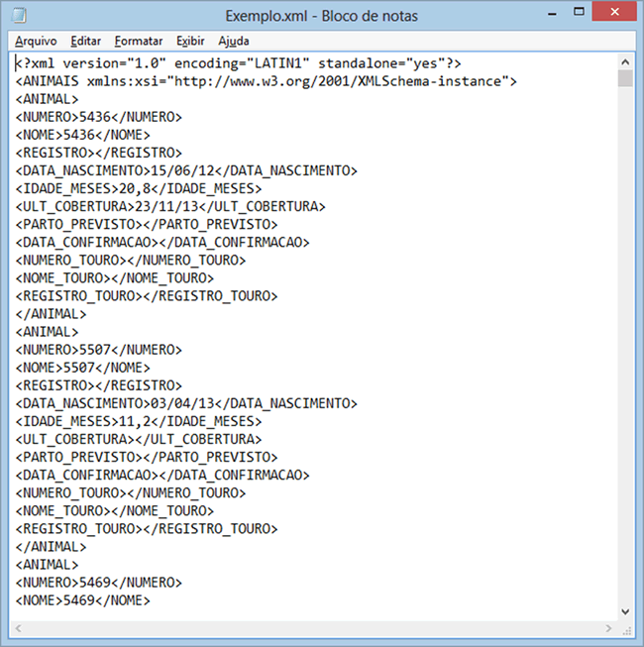Open the Ajuda menu
The image size is (644, 647).
point(234,41)
